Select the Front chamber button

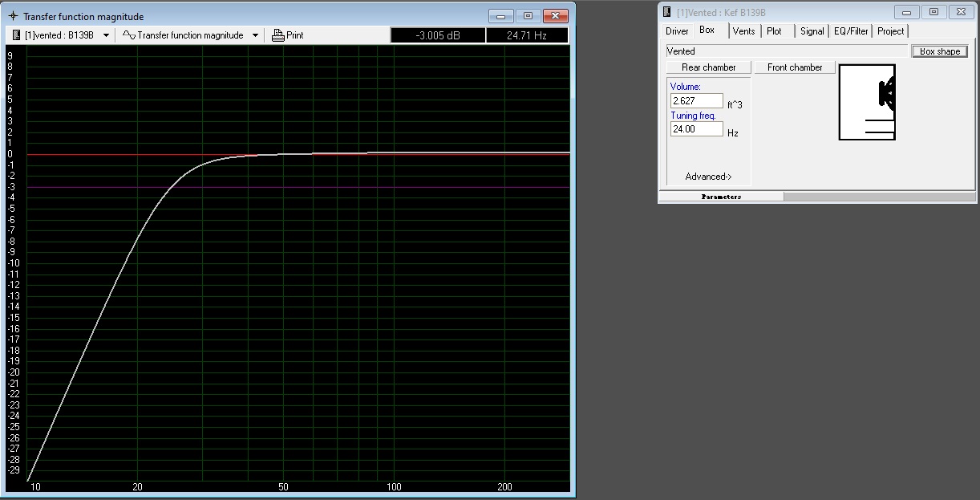[795, 67]
